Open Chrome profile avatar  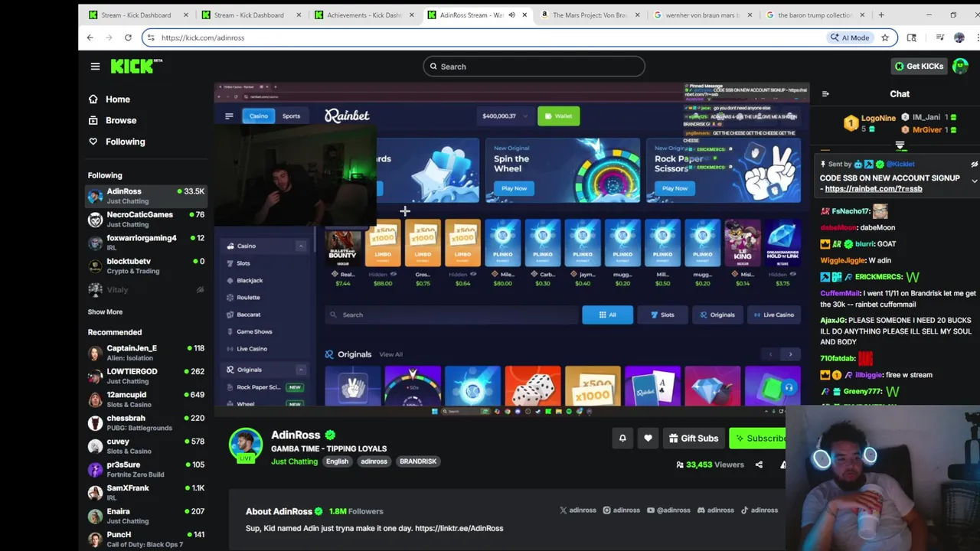click(959, 37)
